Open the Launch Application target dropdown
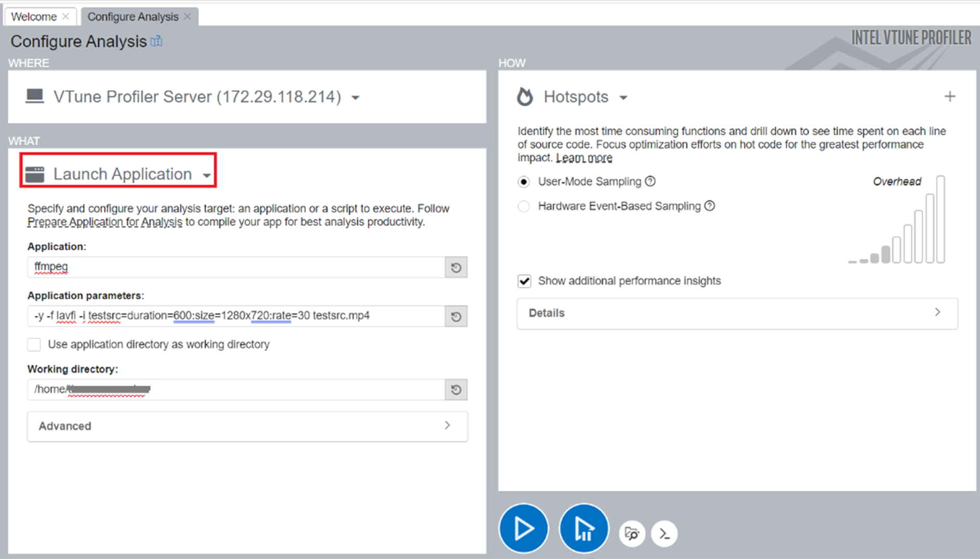Image resolution: width=980 pixels, height=559 pixels. 207,175
